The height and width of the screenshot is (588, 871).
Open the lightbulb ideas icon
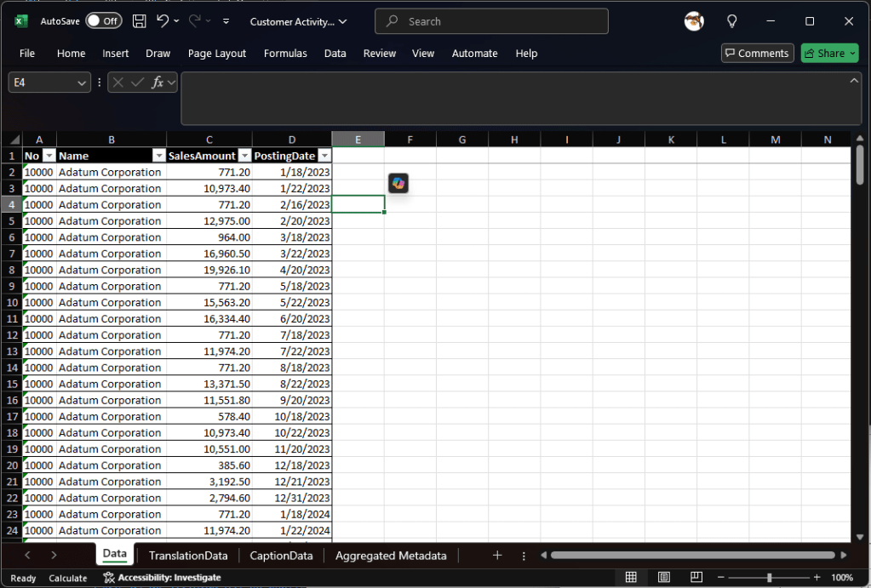[x=731, y=21]
